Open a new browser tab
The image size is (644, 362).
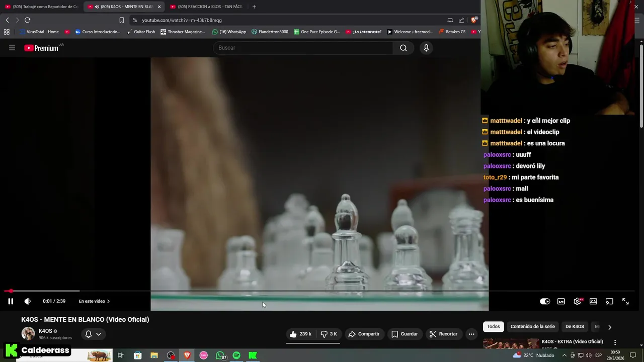point(254,7)
